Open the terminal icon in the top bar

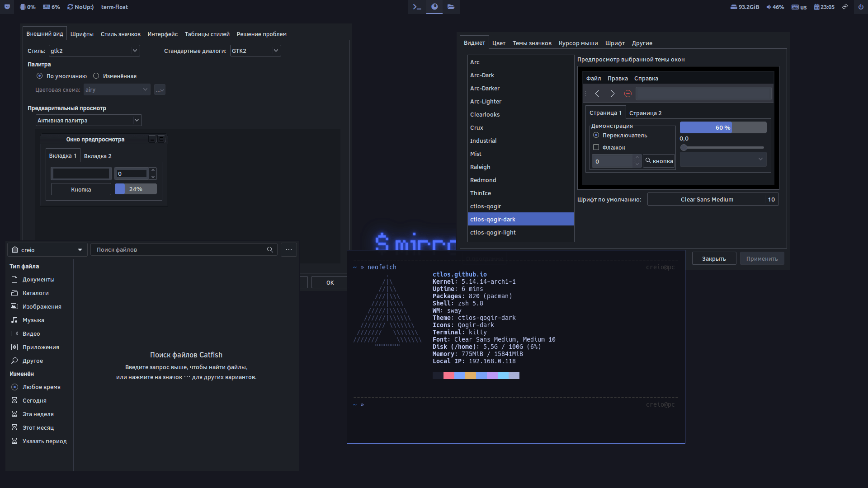tap(416, 7)
